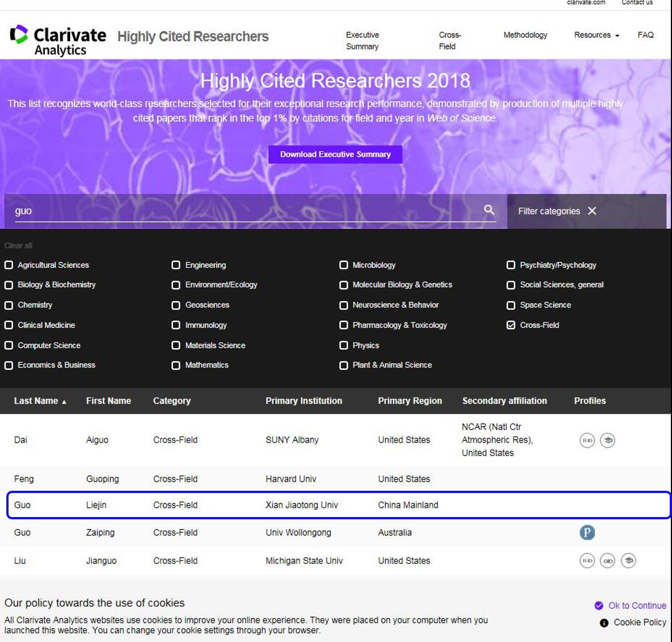Click the Clear all link
The height and width of the screenshot is (642, 672).
tap(18, 246)
